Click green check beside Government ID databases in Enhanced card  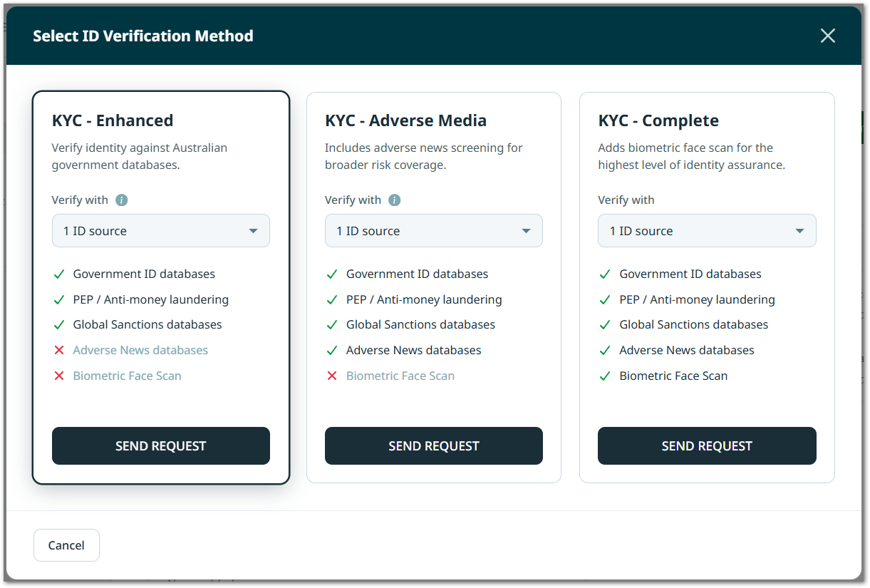click(x=59, y=274)
